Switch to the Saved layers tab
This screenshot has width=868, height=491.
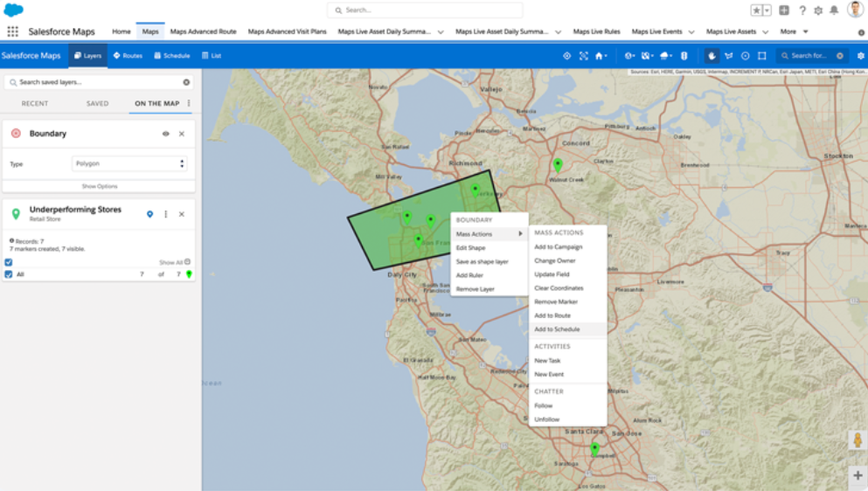click(x=97, y=103)
